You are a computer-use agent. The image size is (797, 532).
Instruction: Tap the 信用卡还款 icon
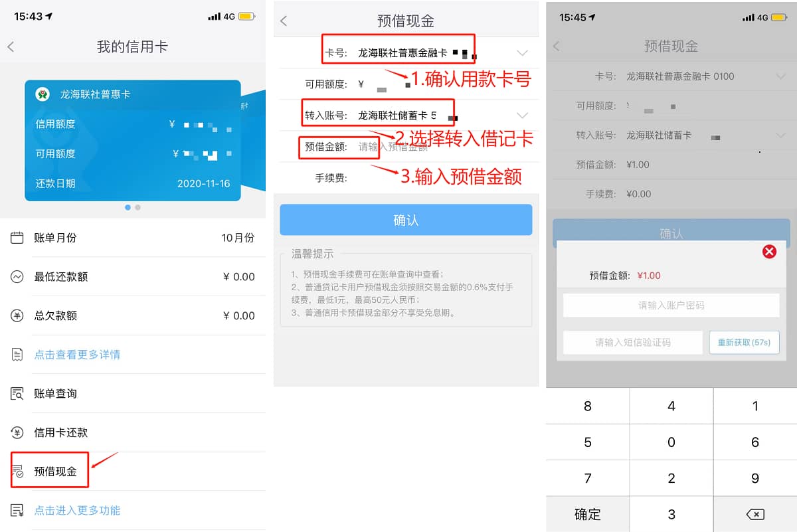click(x=17, y=432)
